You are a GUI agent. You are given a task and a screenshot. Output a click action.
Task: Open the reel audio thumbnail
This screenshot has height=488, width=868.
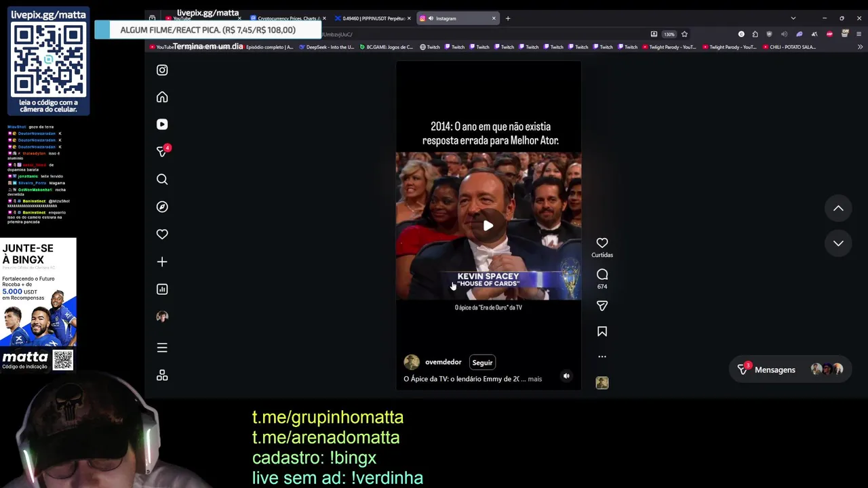(x=602, y=383)
